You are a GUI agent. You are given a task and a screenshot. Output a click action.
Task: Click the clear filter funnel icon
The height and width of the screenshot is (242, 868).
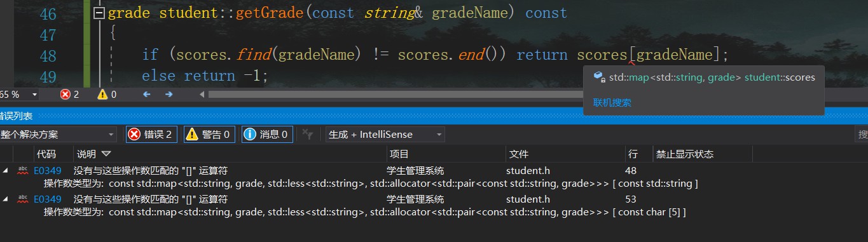coord(308,134)
